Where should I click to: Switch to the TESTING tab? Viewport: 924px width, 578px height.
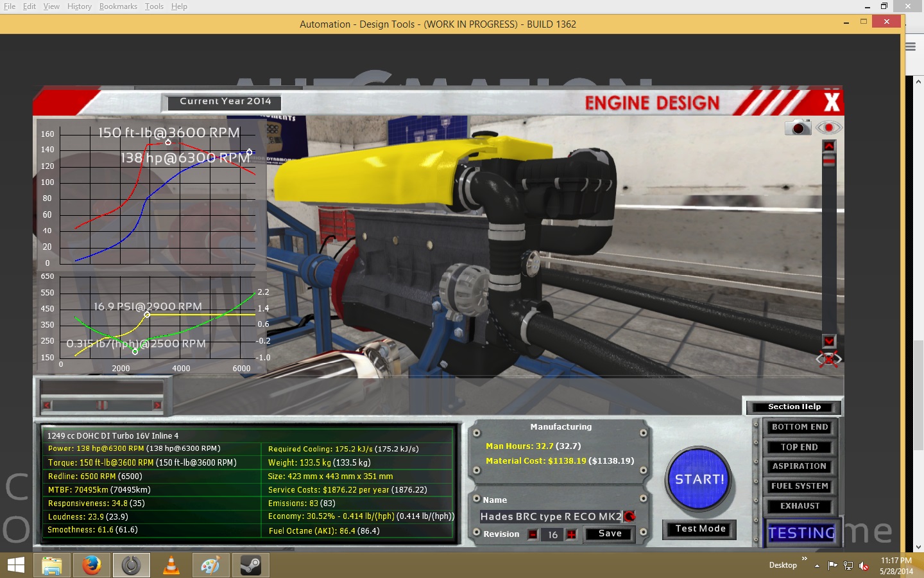click(x=801, y=532)
